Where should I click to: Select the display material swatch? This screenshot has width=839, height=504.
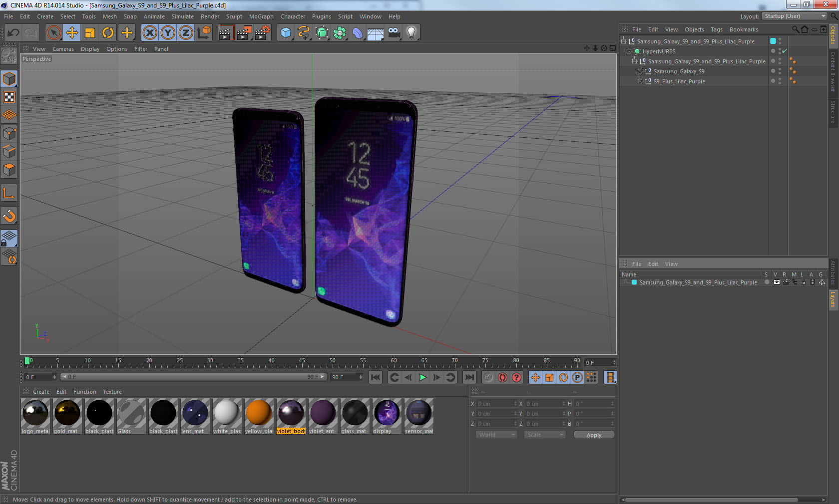point(387,416)
